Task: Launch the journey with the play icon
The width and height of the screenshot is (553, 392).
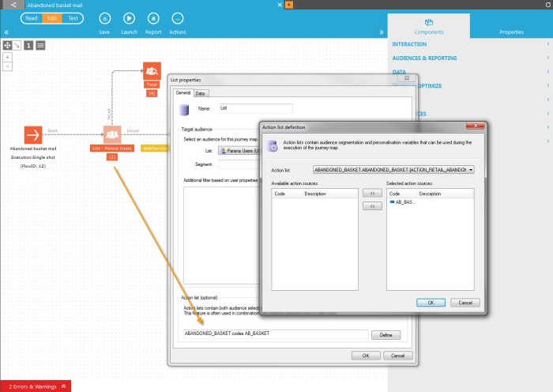Action: (x=129, y=18)
